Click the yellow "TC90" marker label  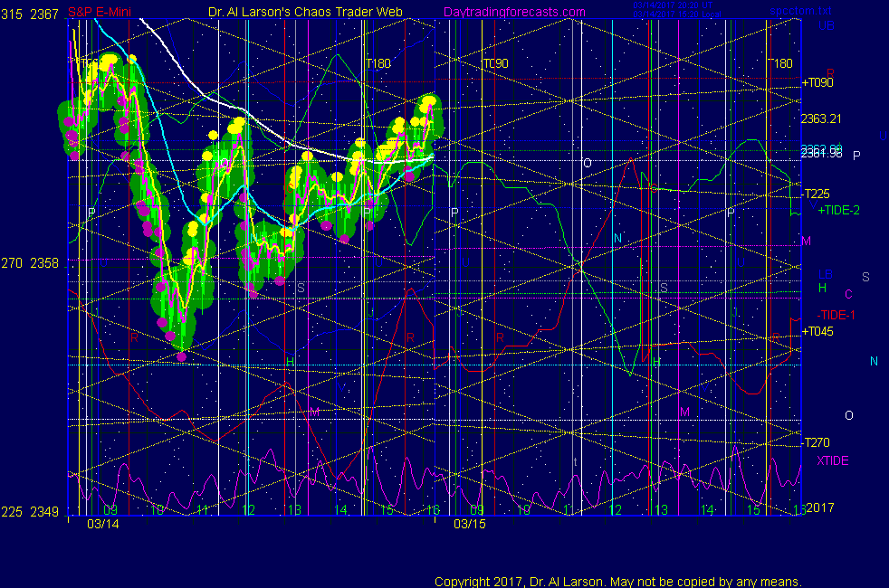click(495, 63)
